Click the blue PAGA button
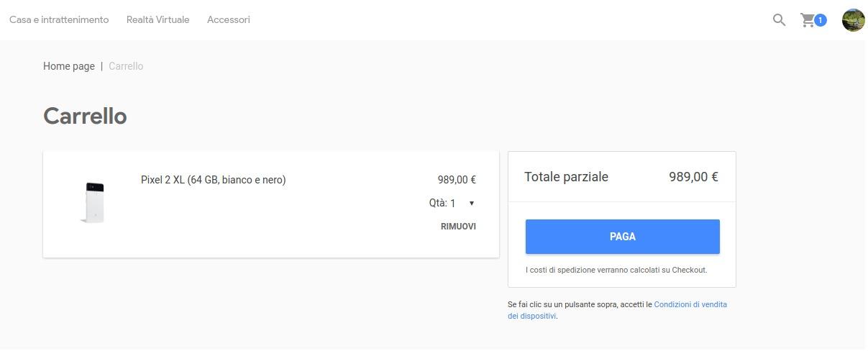The image size is (868, 364). [x=623, y=237]
